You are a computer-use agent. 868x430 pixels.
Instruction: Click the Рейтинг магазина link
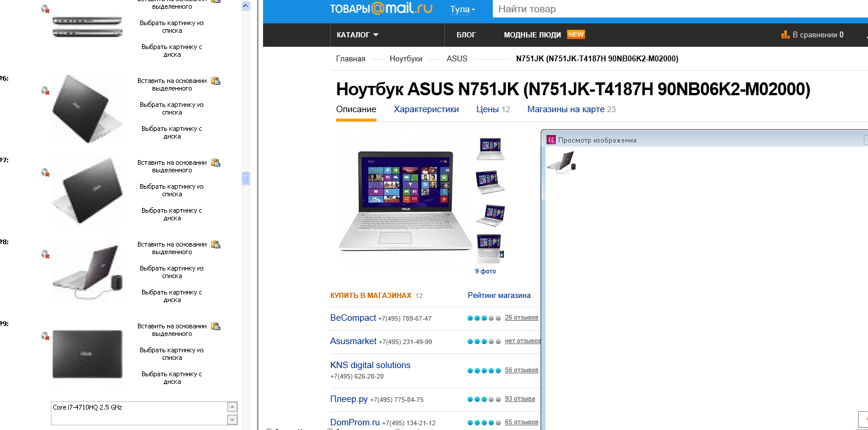[499, 296]
